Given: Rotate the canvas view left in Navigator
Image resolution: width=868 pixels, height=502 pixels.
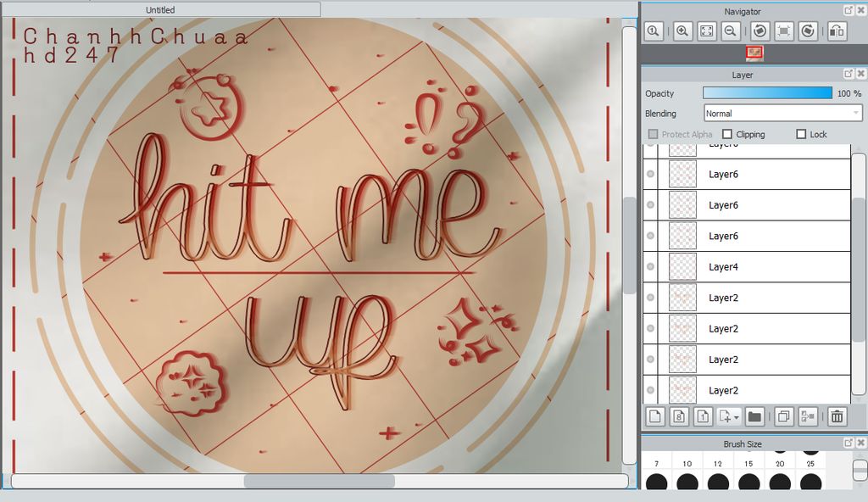Looking at the screenshot, I should pyautogui.click(x=760, y=31).
